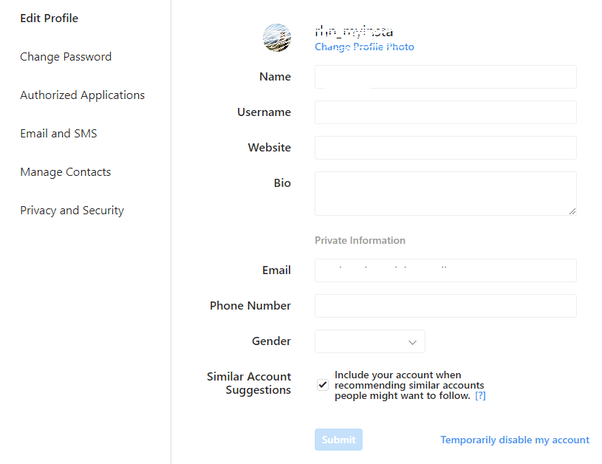Open the Edit Profile section
The width and height of the screenshot is (602, 464).
tap(49, 18)
